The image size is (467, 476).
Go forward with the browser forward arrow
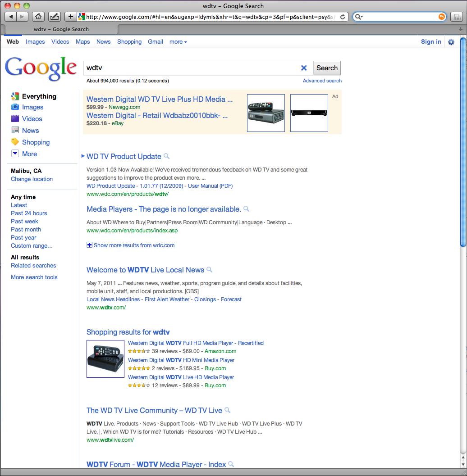coord(22,17)
